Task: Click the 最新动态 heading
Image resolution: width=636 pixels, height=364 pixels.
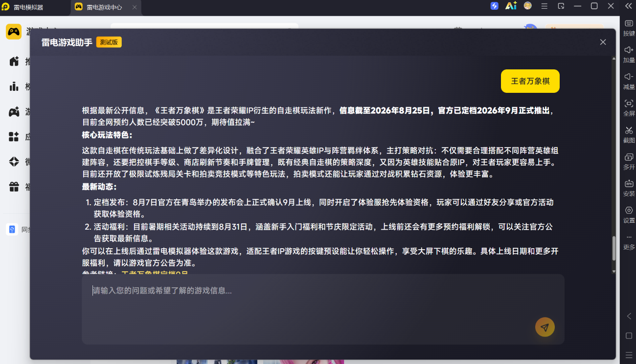Action: (99, 187)
